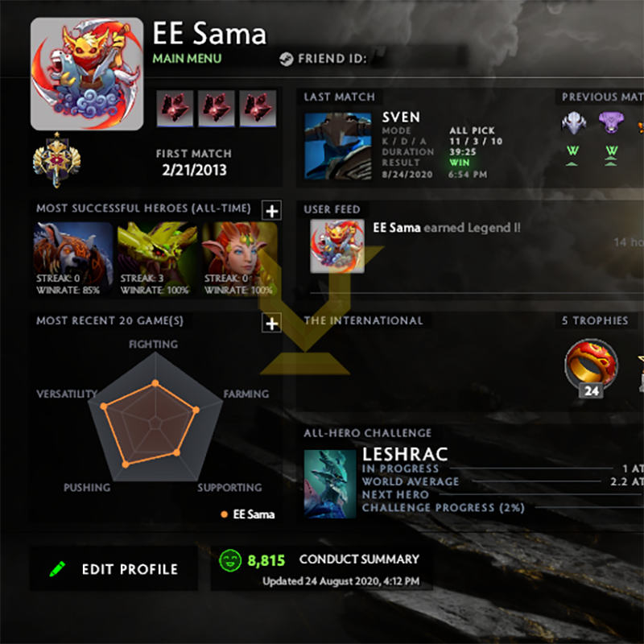Click the user feed avatar for Legend II
Screen dimensions: 644x644
(x=337, y=246)
